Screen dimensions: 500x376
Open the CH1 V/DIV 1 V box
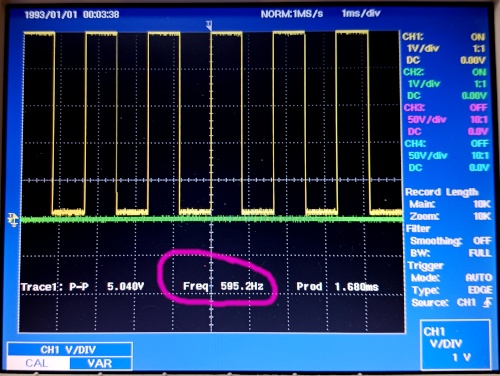pyautogui.click(x=455, y=345)
